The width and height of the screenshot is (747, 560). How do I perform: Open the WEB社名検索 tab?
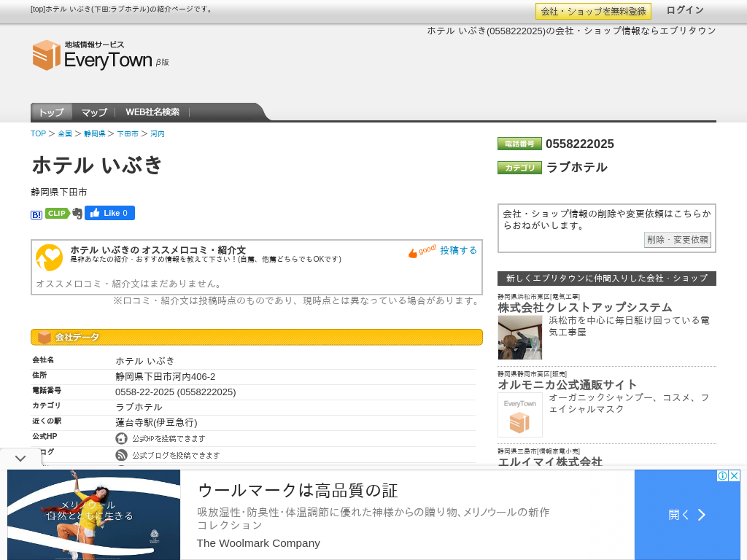[152, 112]
